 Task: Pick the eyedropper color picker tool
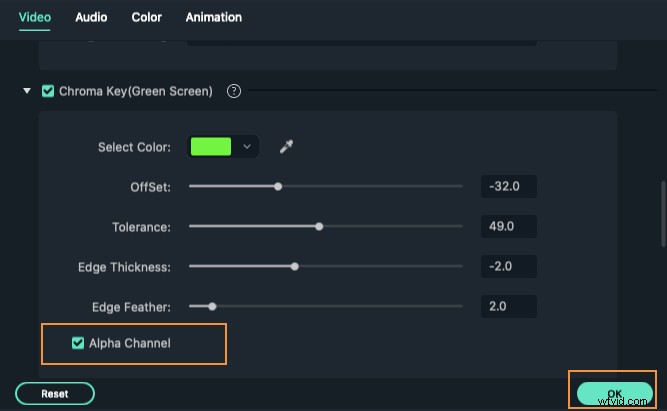pyautogui.click(x=286, y=146)
